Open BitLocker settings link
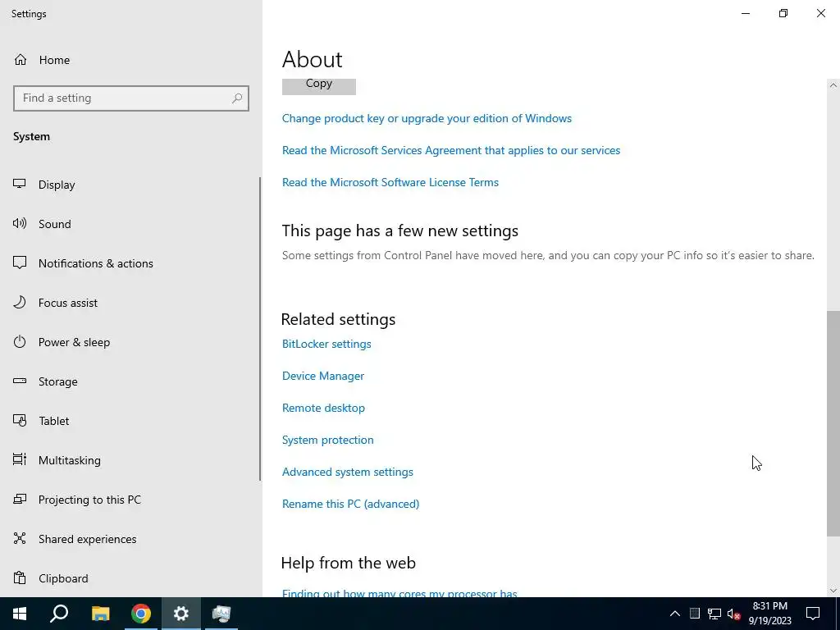Image resolution: width=840 pixels, height=630 pixels. coord(326,344)
